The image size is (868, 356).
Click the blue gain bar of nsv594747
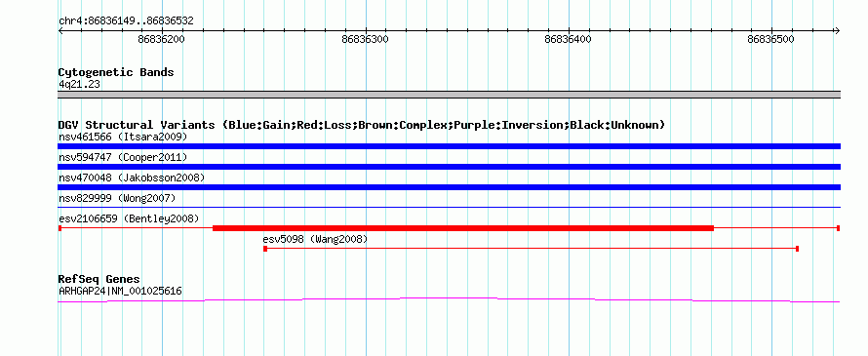click(449, 167)
